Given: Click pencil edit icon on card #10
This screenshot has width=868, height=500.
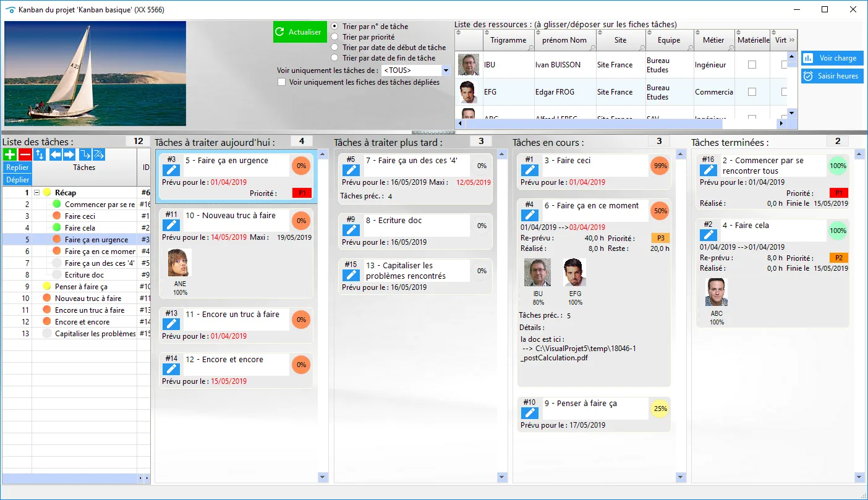Looking at the screenshot, I should (x=529, y=413).
